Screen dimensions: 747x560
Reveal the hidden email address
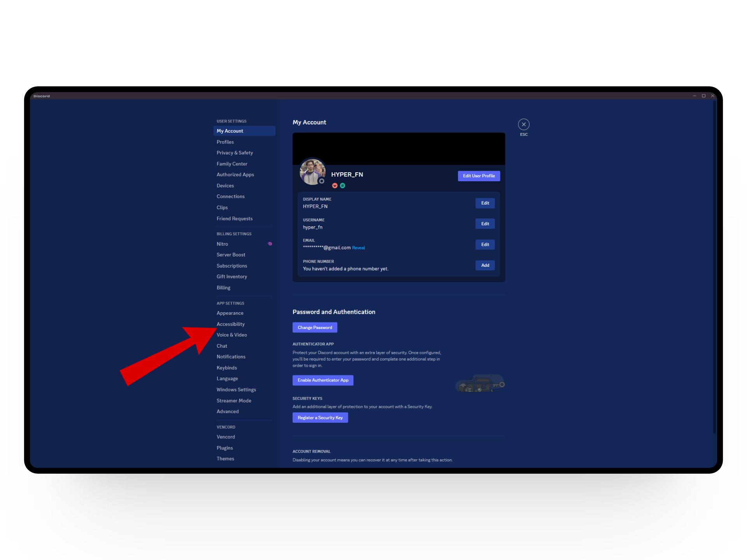(358, 248)
